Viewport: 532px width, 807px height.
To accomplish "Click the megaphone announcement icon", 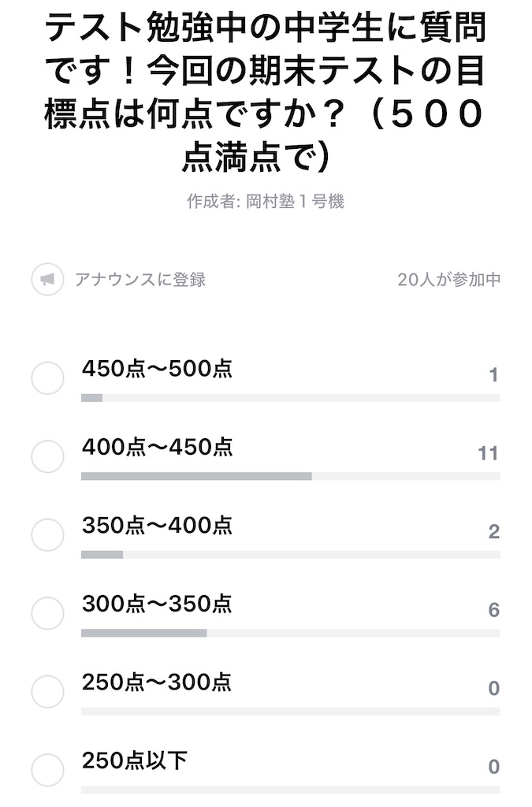I will (47, 280).
